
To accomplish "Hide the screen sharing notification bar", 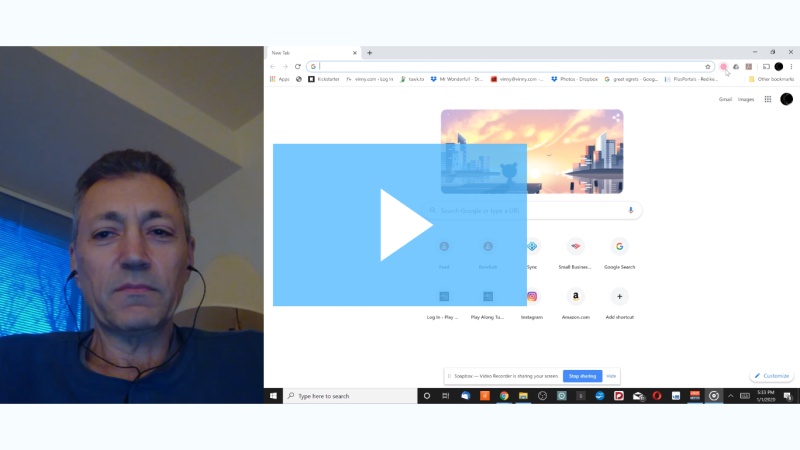I will pyautogui.click(x=611, y=376).
